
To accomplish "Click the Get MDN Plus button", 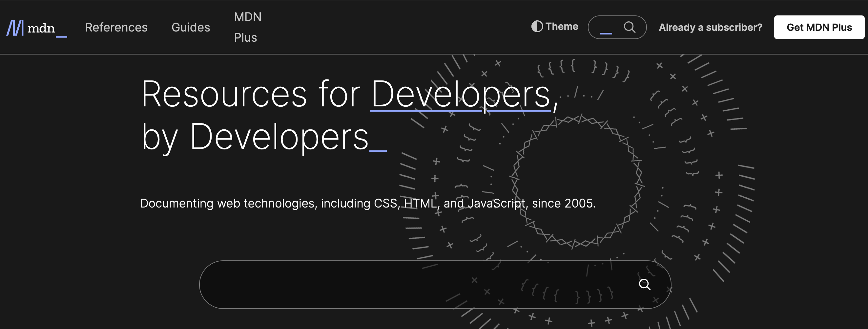I will pyautogui.click(x=819, y=27).
